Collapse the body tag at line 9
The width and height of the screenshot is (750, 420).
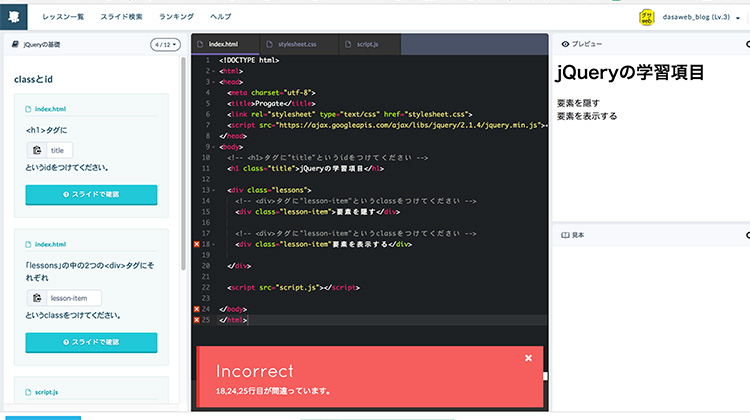[213, 147]
